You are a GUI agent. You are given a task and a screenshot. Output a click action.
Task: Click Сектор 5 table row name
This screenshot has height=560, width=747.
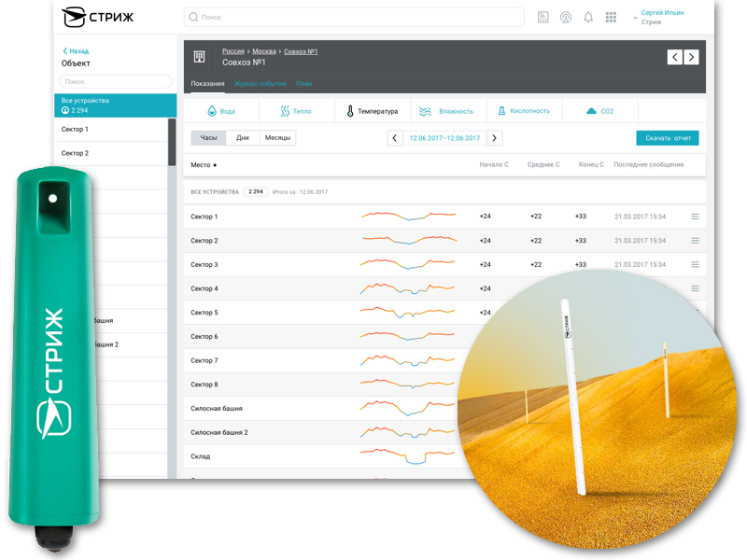point(204,313)
